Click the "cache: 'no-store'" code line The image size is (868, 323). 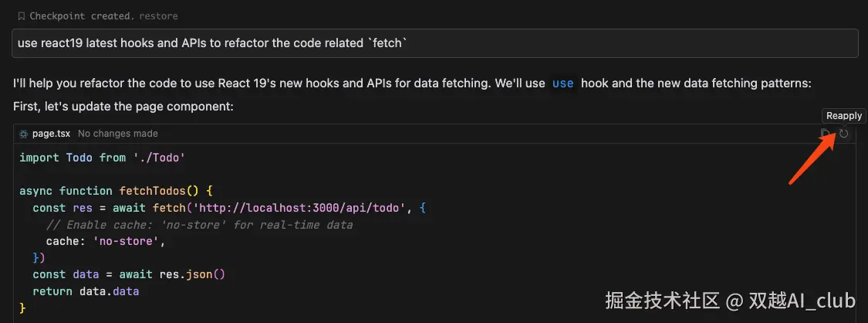click(106, 241)
